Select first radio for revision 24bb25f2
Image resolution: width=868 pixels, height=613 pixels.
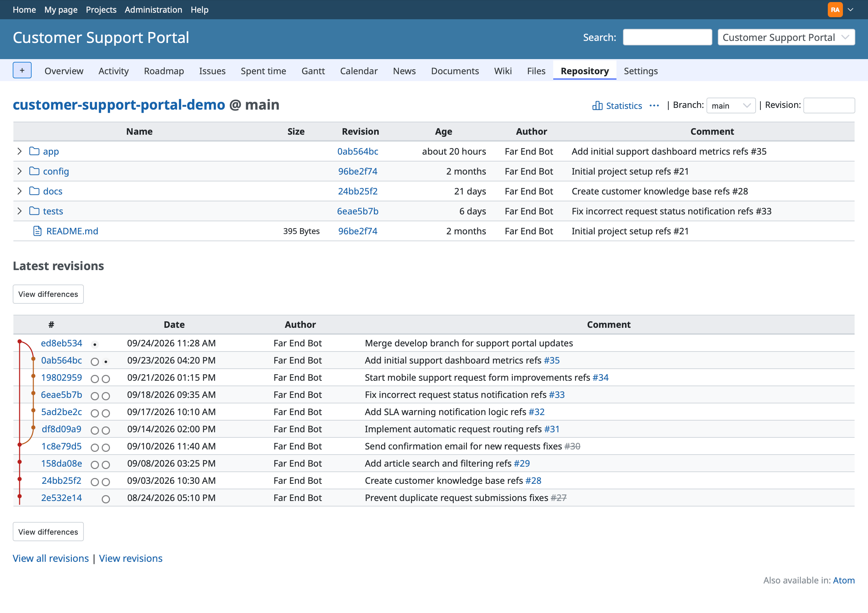(94, 482)
